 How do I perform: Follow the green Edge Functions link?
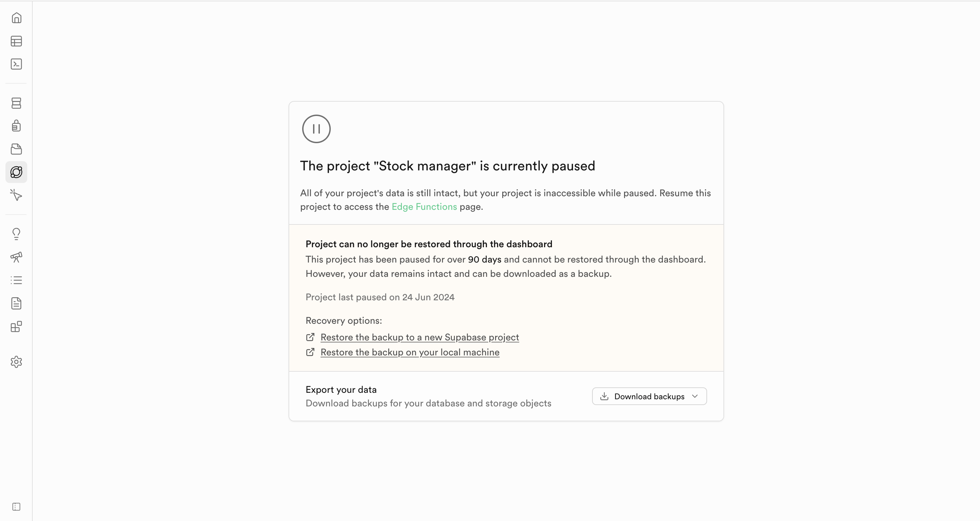pos(424,206)
